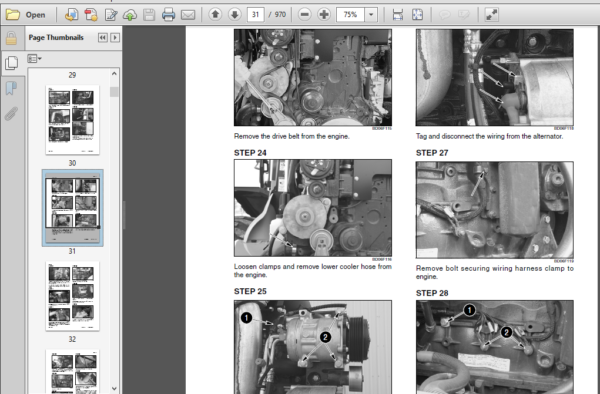Toggle the Attachments paperclip panel

[x=11, y=114]
